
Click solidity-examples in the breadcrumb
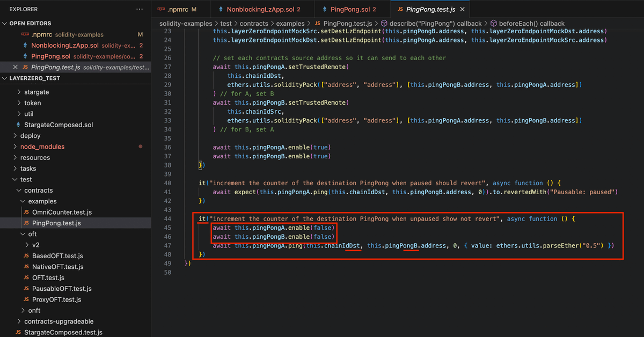tap(186, 24)
